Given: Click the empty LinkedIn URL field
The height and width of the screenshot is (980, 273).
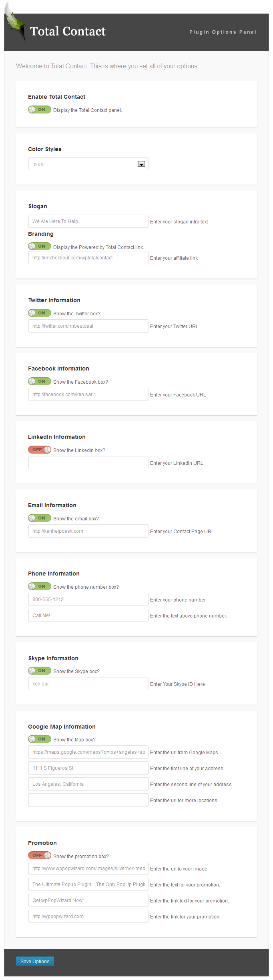Looking at the screenshot, I should click(x=88, y=463).
